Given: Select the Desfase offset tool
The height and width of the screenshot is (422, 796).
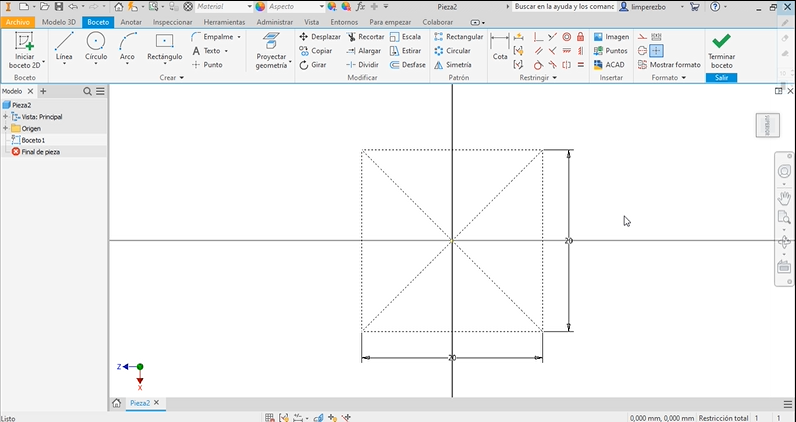Looking at the screenshot, I should pyautogui.click(x=408, y=65).
